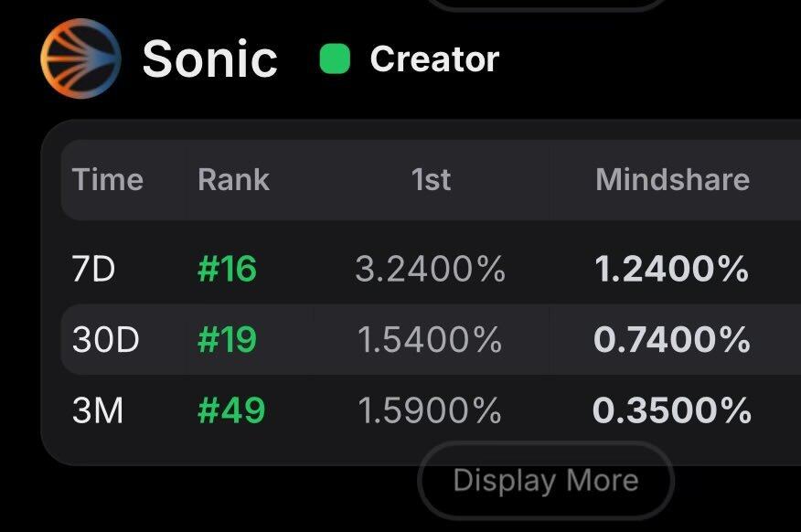Click the Sonic logo icon
The image size is (801, 532).
pos(80,59)
